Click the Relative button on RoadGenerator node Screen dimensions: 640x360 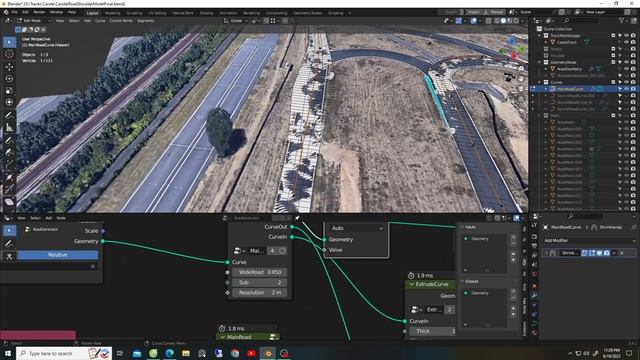[58, 255]
